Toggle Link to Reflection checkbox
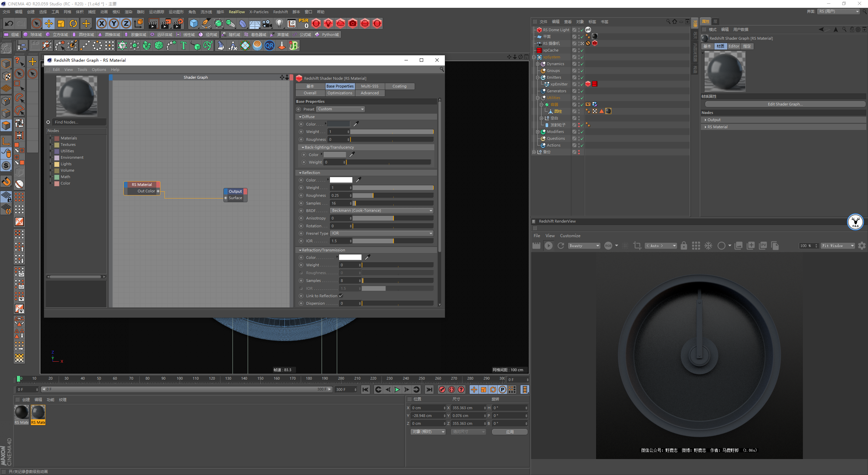868x475 pixels. 341,296
